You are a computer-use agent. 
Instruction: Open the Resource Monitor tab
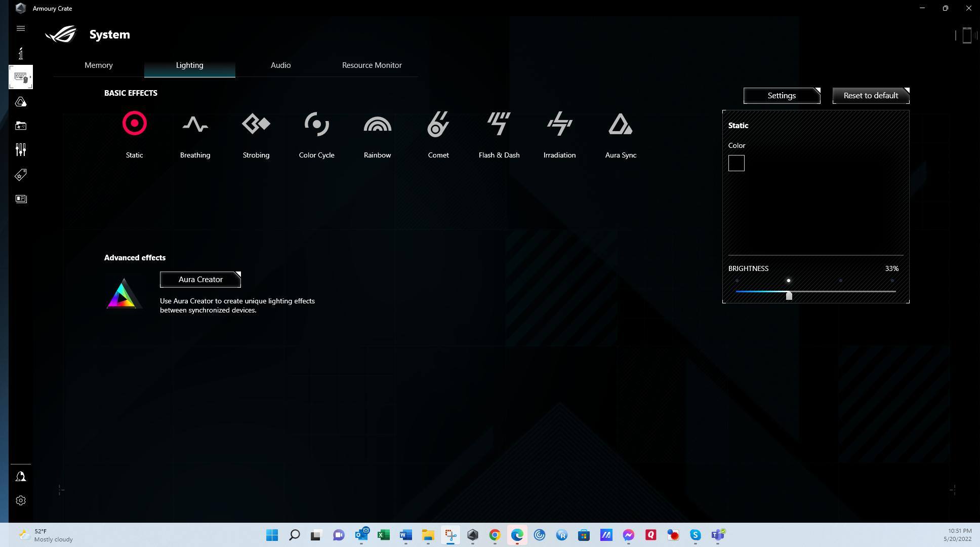click(x=372, y=65)
